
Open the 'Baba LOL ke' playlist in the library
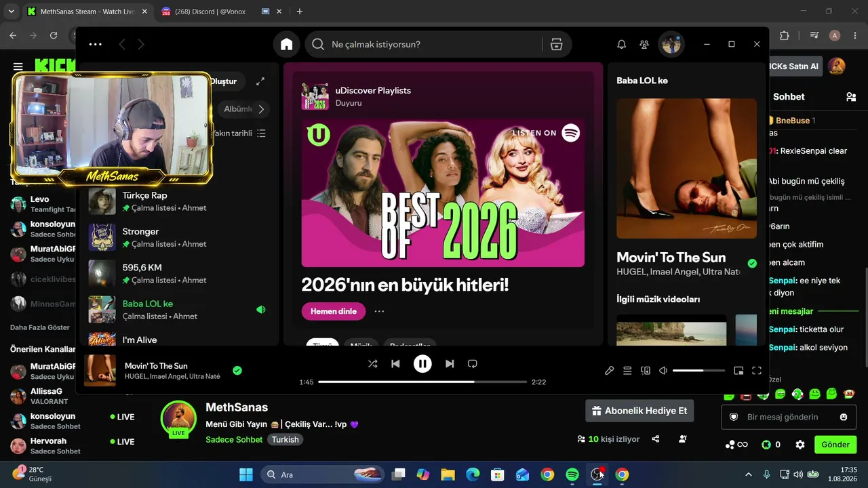point(180,309)
